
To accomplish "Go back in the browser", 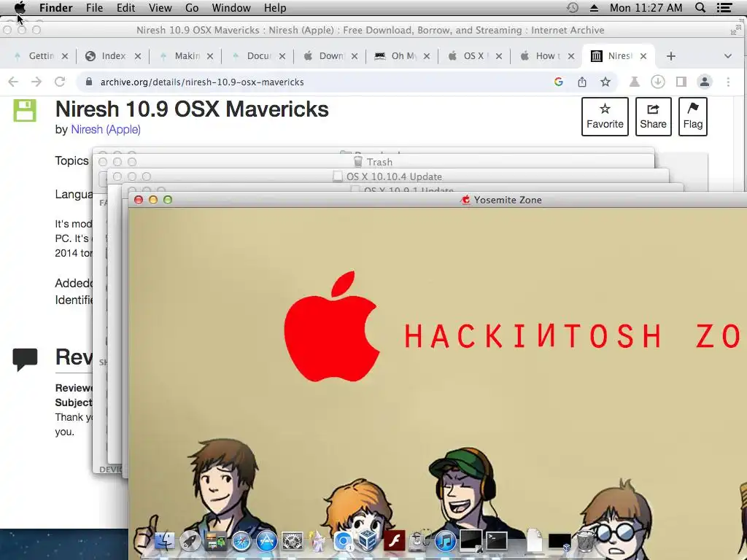I will click(x=13, y=82).
